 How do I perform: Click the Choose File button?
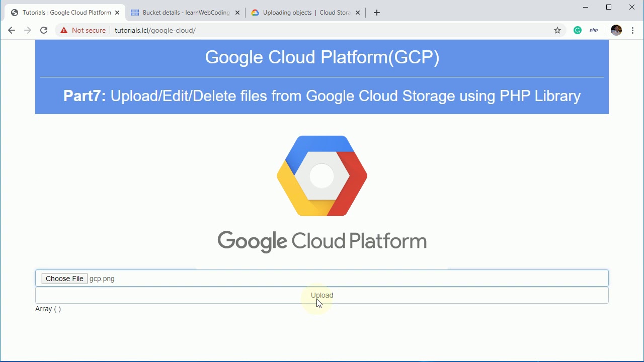(64, 279)
